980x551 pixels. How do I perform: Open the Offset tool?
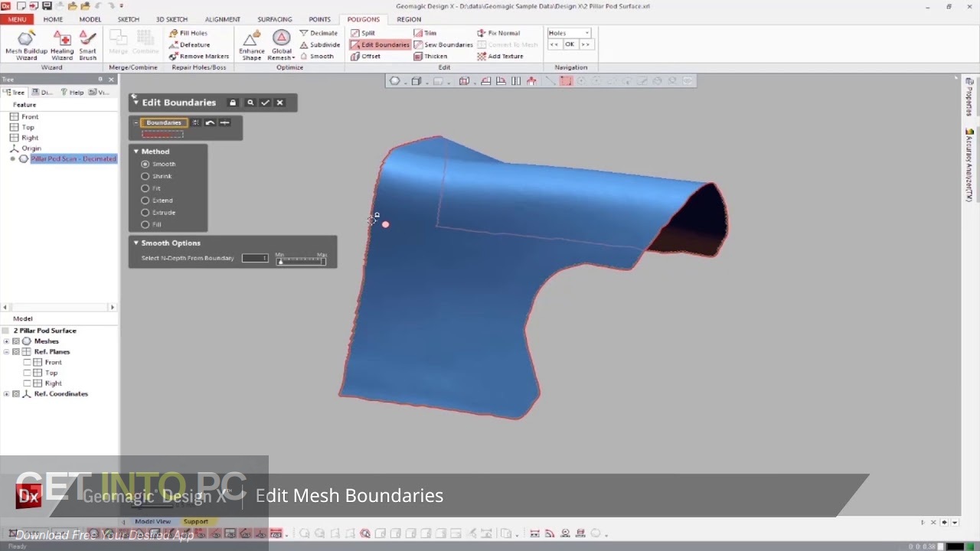(x=365, y=56)
